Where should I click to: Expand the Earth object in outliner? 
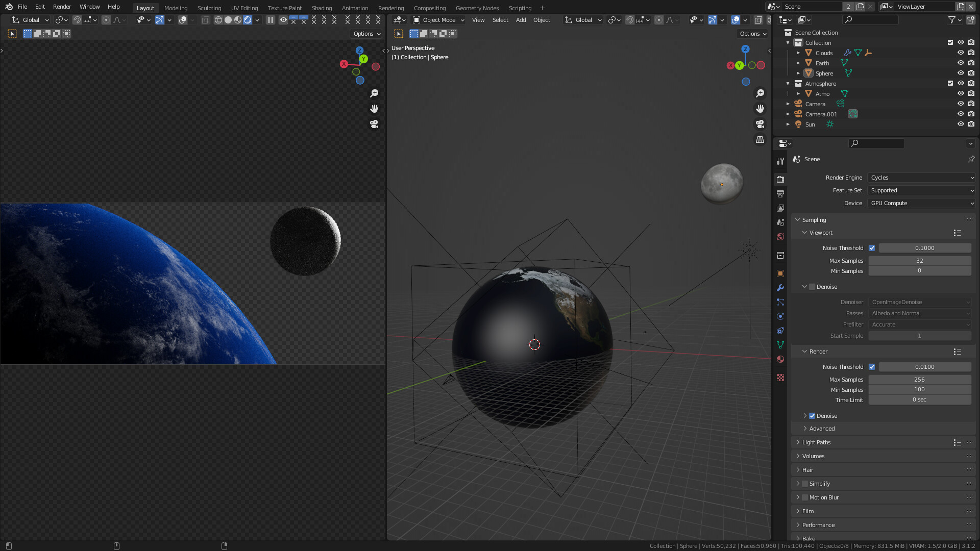click(798, 63)
